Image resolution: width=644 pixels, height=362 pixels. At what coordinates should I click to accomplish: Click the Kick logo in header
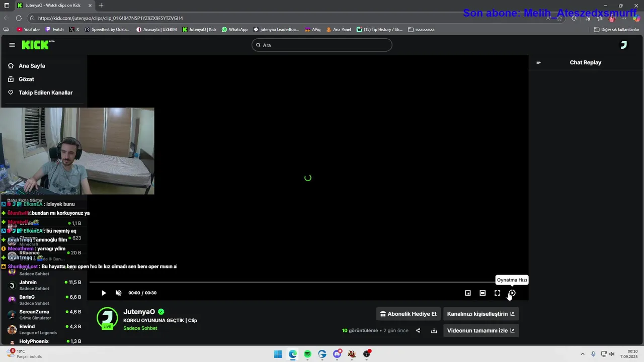(38, 45)
